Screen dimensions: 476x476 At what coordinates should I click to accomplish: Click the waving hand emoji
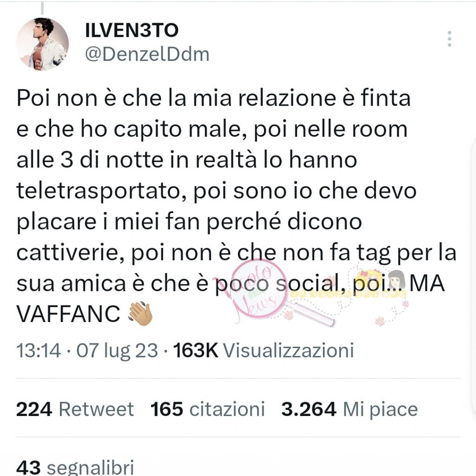[x=140, y=314]
